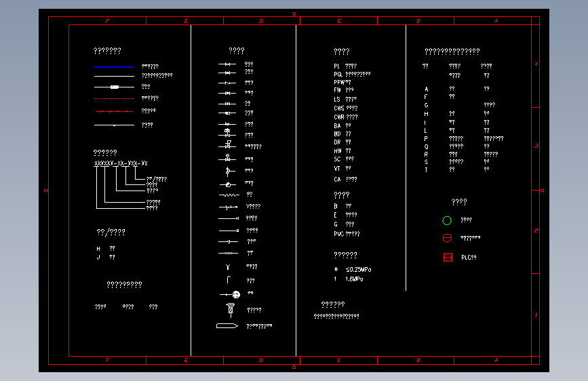Click the solid blue line sample
588x381 pixels.
point(114,66)
